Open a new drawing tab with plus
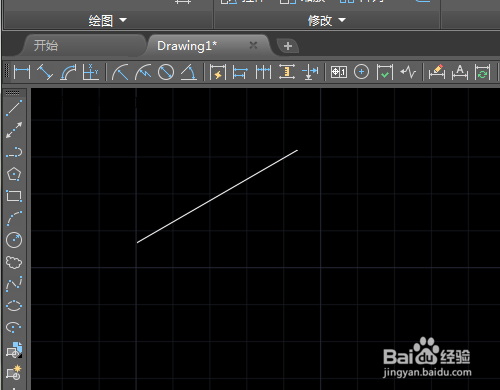The width and height of the screenshot is (500, 390). click(x=288, y=46)
